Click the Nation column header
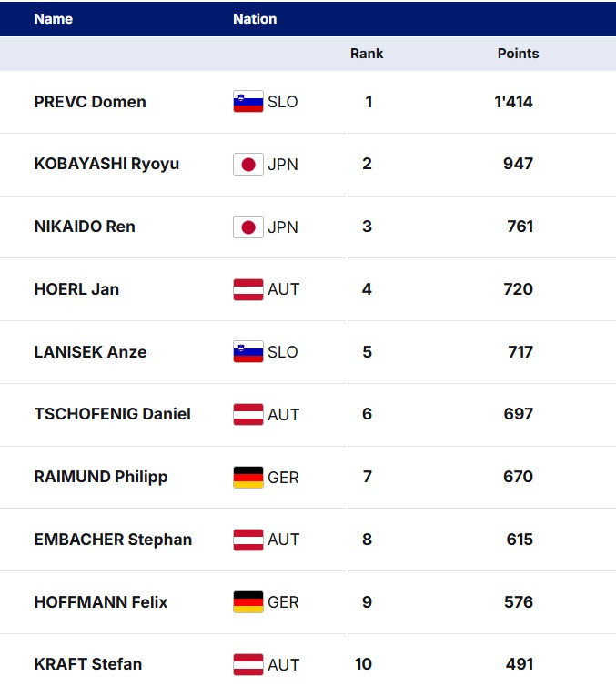Screen dimensions: 616x696 [x=255, y=19]
